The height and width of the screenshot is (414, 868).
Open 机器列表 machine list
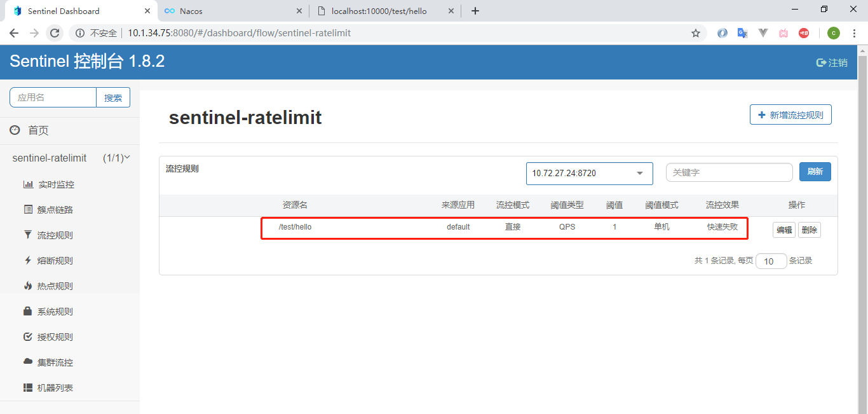[x=49, y=388]
